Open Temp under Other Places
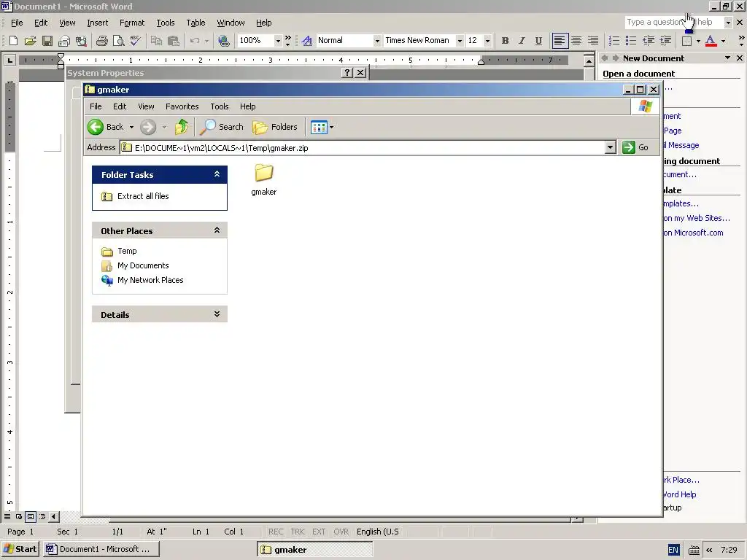Screen dimensions: 747x560 pyautogui.click(x=127, y=251)
